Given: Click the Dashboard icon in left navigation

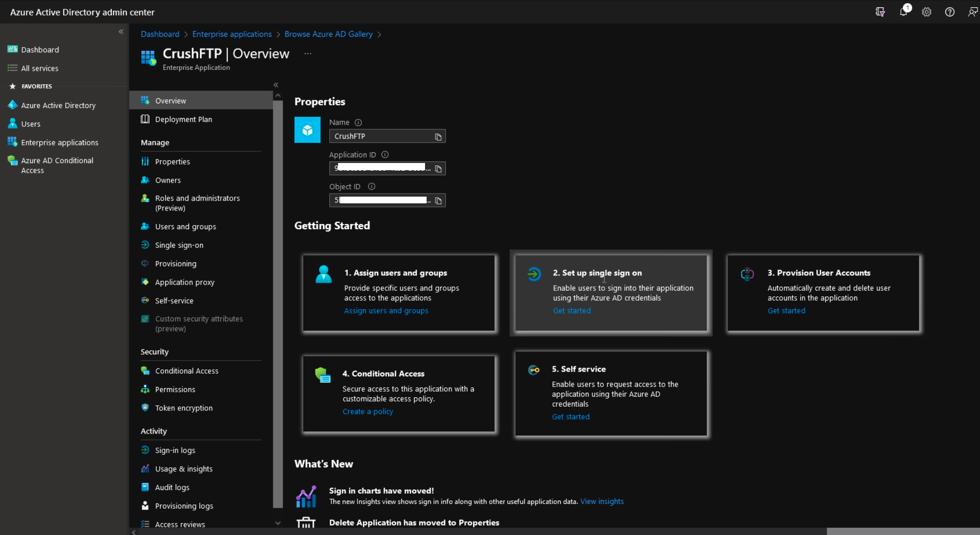Looking at the screenshot, I should [12, 49].
